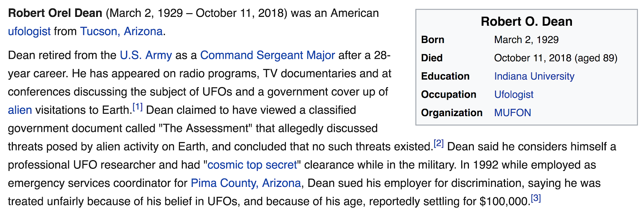Open the ufologist link in the intro sentence
Image resolution: width=644 pixels, height=215 pixels.
point(29,31)
